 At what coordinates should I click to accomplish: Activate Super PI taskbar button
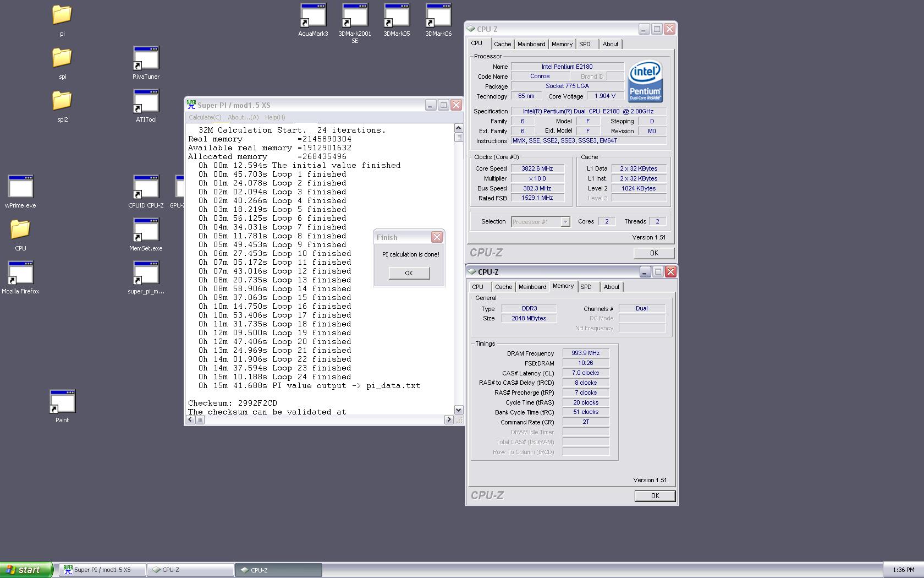pyautogui.click(x=102, y=570)
